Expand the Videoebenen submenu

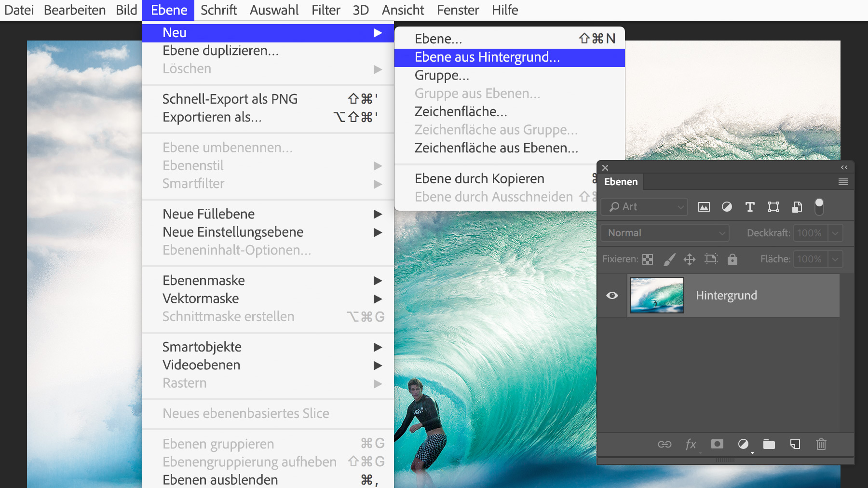pos(268,365)
